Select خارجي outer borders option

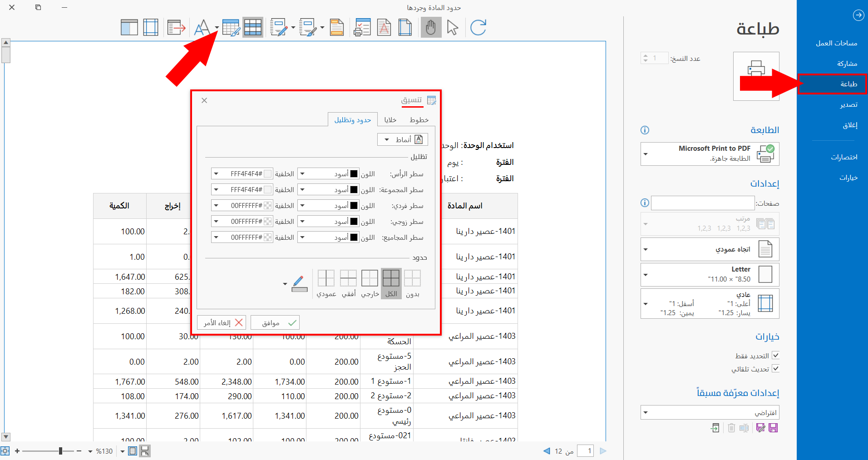pos(370,283)
